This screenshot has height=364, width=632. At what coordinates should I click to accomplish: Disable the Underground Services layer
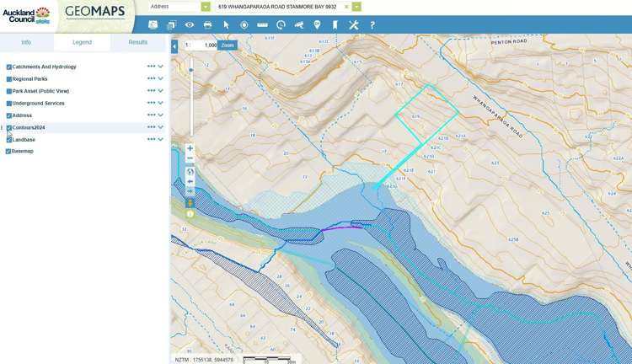coord(9,104)
